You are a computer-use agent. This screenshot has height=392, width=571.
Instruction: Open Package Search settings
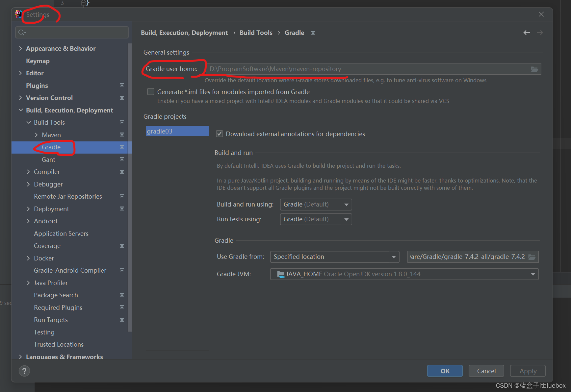56,295
